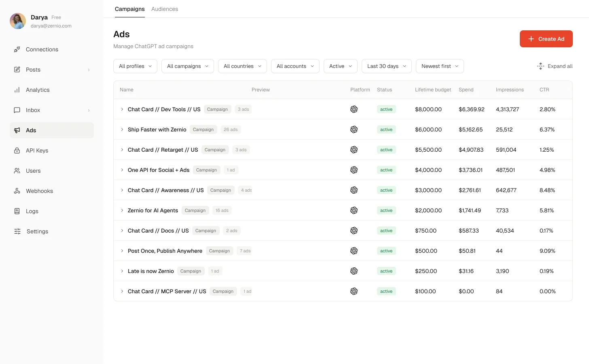This screenshot has height=364, width=589.
Task: Click the Create Ad button
Action: pos(546,39)
